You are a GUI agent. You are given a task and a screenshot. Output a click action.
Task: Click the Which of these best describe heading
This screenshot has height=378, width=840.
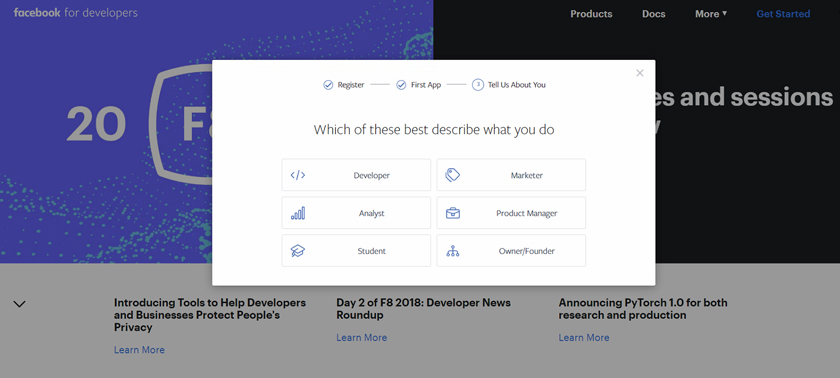click(x=434, y=130)
